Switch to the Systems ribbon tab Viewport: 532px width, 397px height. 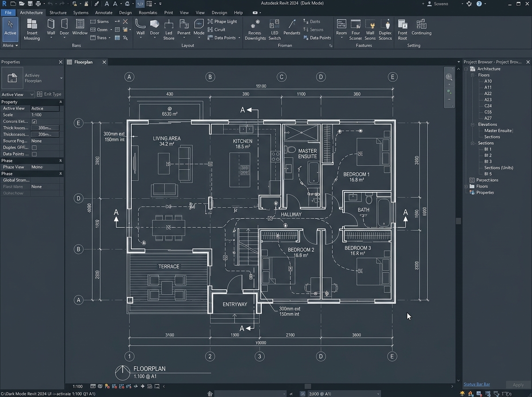(81, 13)
